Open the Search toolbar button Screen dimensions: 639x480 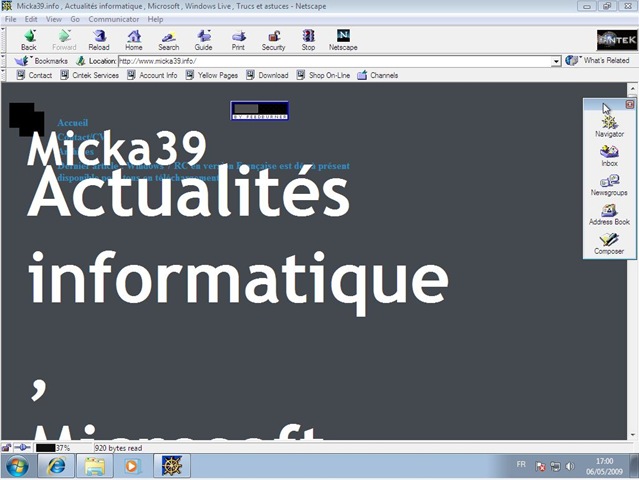pyautogui.click(x=169, y=40)
